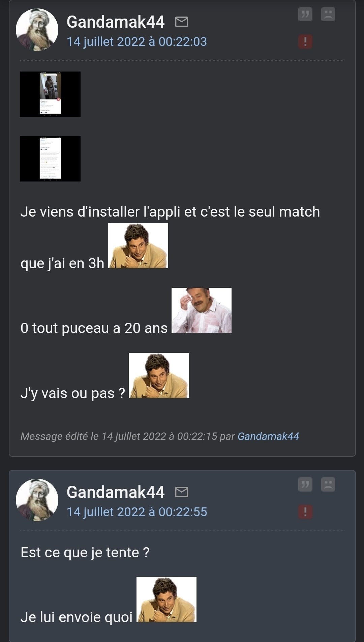The width and height of the screenshot is (364, 642).
Task: Open the 00:22:55 timestamp permalink
Action: [137, 512]
